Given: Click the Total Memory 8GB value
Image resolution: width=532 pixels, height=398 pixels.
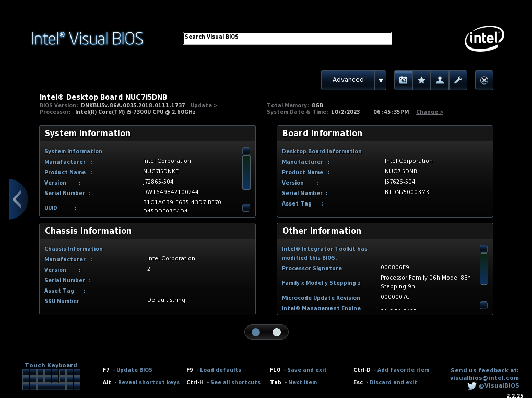Looking at the screenshot, I should point(317,105).
